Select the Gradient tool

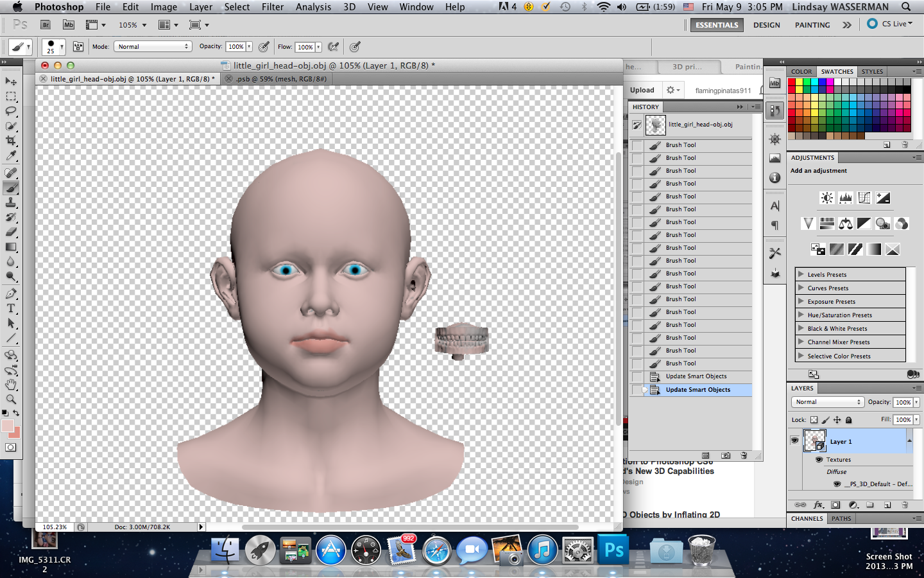tap(11, 247)
